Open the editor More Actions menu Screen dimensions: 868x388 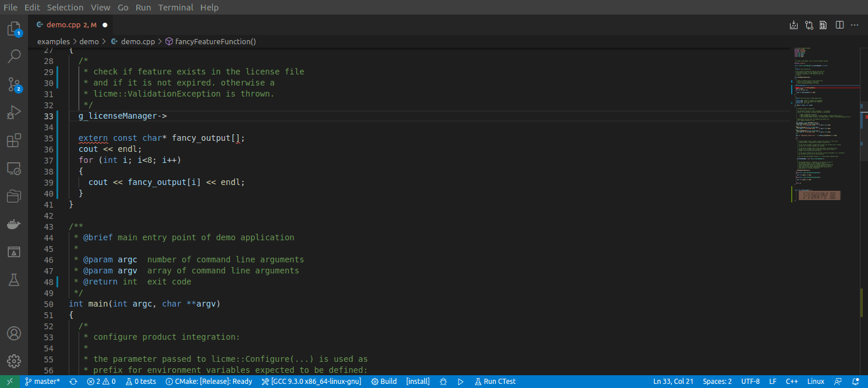click(855, 25)
